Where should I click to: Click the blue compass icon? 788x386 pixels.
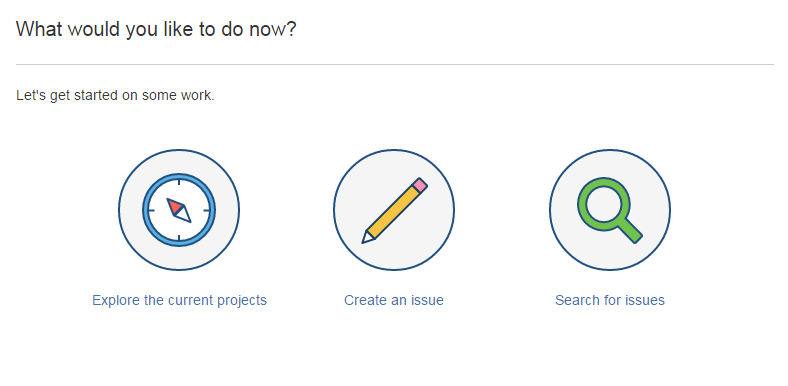tap(179, 210)
